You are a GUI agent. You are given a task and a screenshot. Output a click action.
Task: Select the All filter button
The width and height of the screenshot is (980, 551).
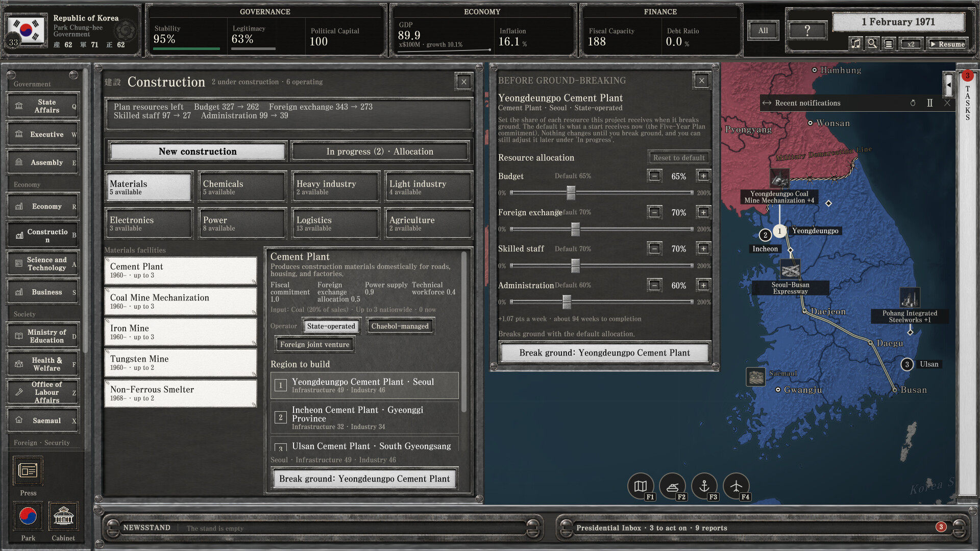[763, 31]
